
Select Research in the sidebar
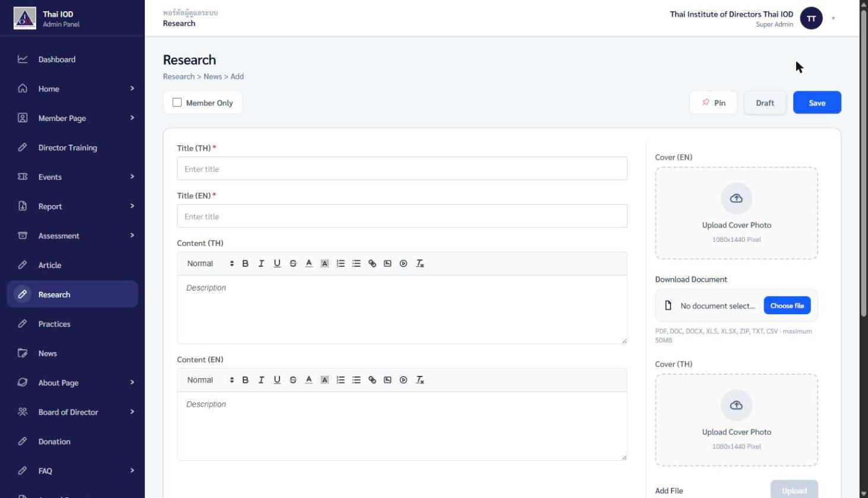tap(72, 294)
